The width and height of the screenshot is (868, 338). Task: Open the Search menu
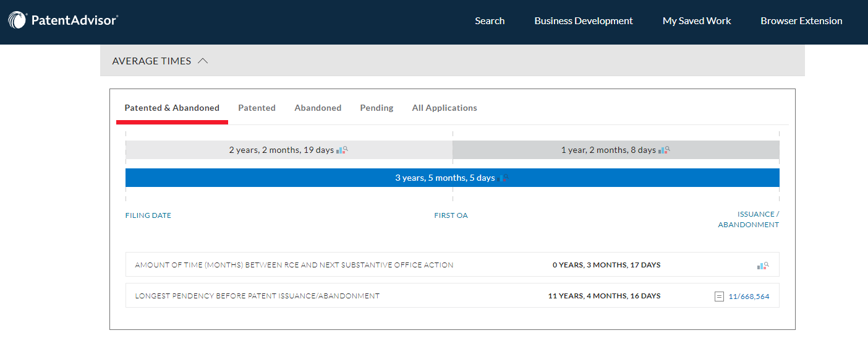point(490,20)
